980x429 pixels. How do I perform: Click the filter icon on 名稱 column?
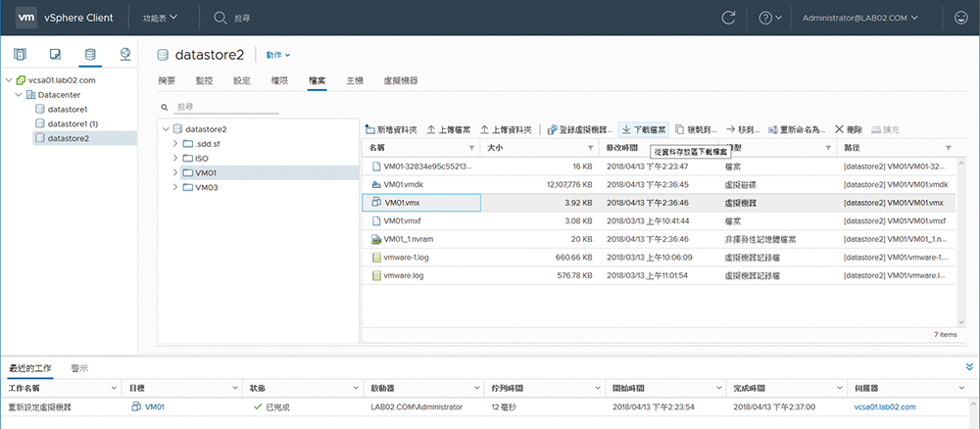[x=471, y=148]
